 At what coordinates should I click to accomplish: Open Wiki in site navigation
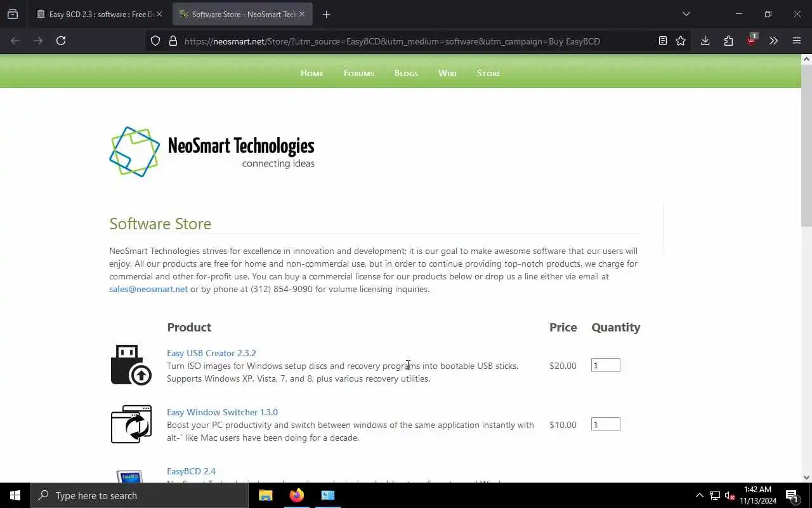447,73
